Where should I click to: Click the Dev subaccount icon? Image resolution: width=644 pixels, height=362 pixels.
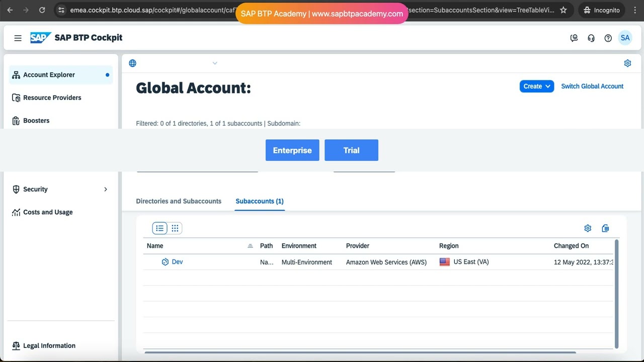point(165,262)
